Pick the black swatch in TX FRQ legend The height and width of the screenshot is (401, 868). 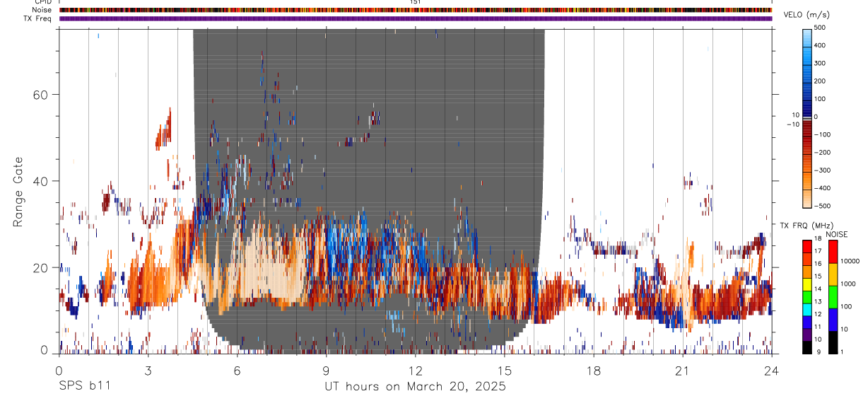[807, 347]
